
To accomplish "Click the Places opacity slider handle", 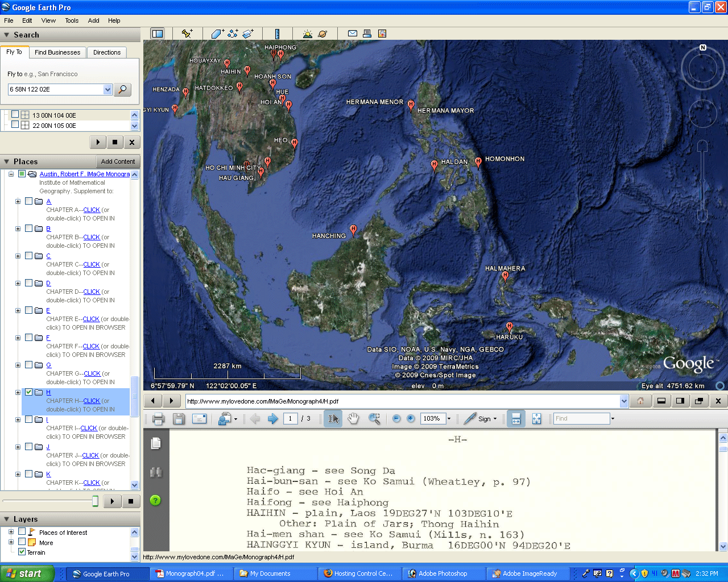I will 95,501.
